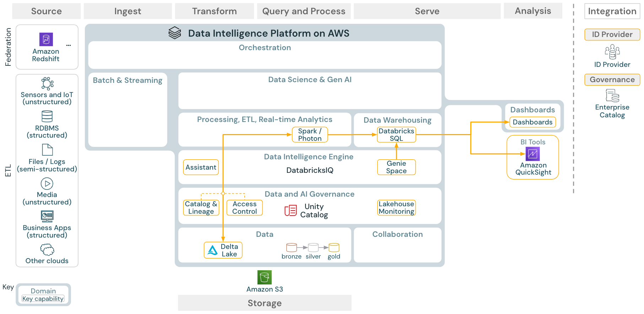Click the ellipsis next to Amazon Redshift
The width and height of the screenshot is (644, 314).
69,45
